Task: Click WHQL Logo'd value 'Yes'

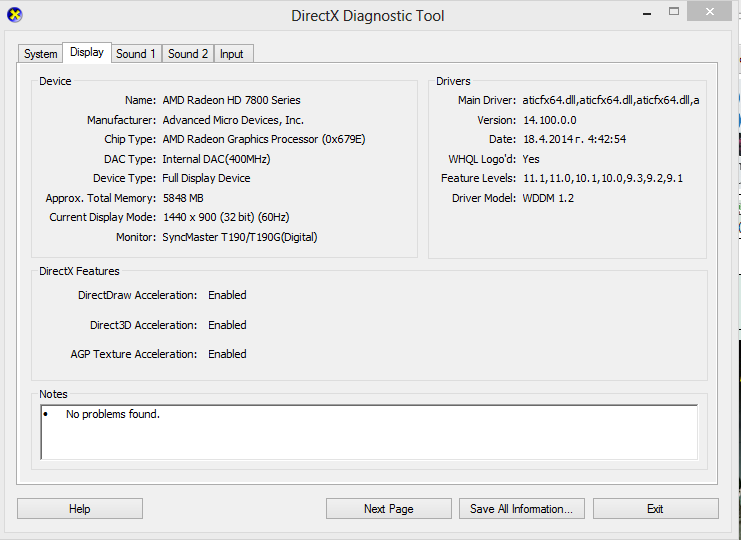Action: tap(531, 159)
